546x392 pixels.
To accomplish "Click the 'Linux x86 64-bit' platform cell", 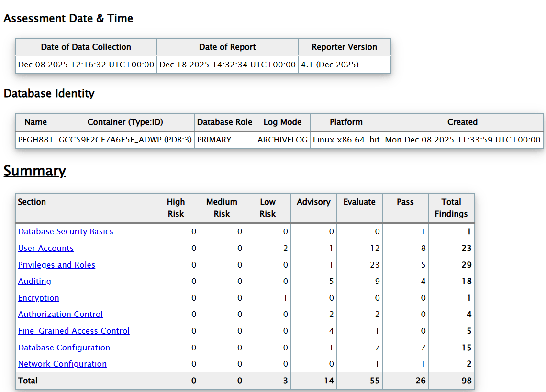I will [346, 140].
